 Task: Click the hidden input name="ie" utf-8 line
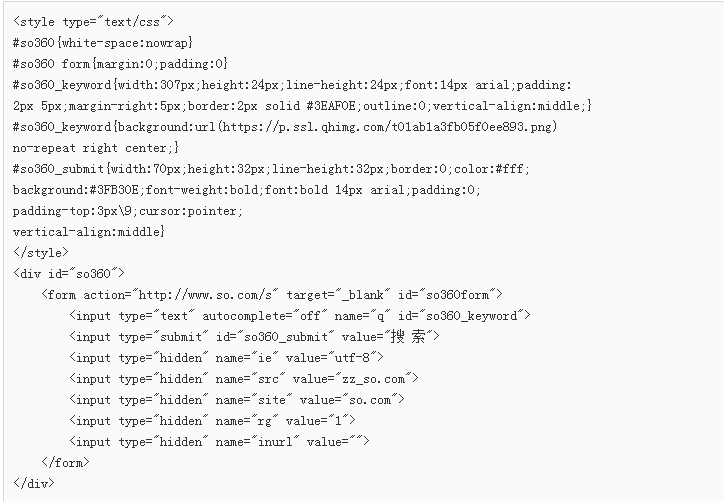(x=226, y=358)
